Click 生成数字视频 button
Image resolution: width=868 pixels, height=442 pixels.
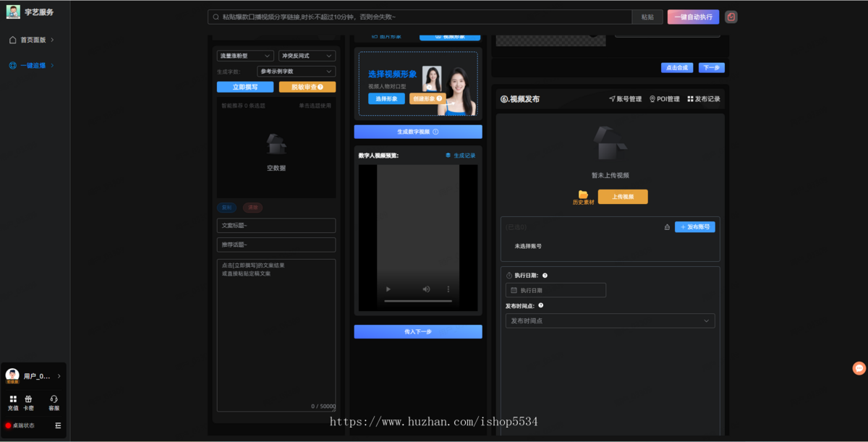coord(418,132)
